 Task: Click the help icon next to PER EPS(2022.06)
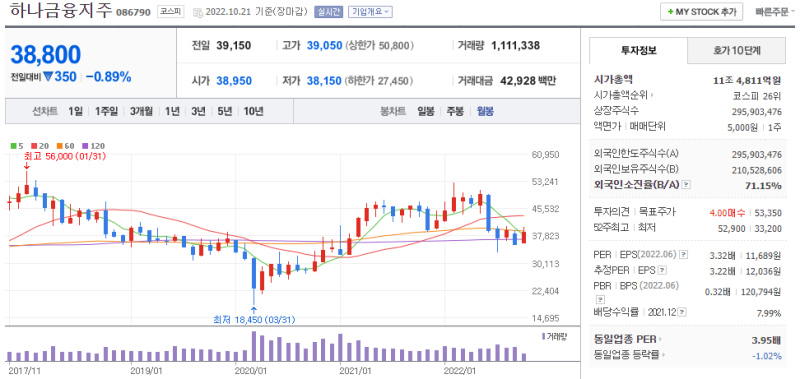coord(684,254)
